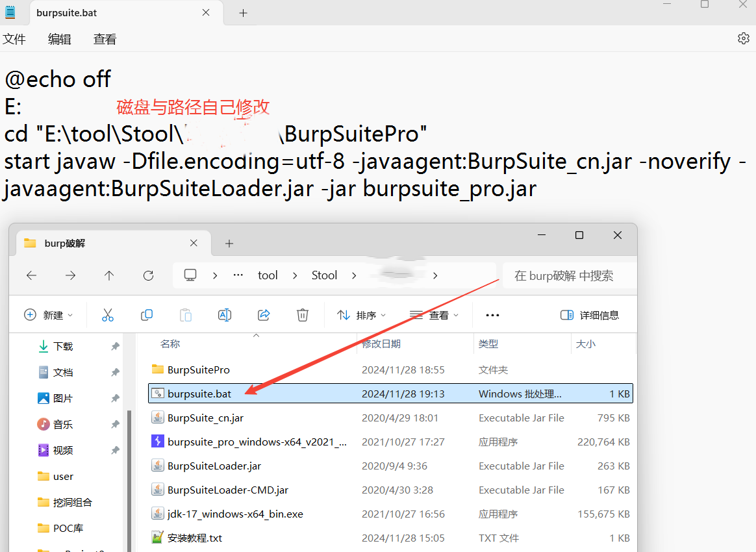Click the Copy icon in toolbar

pyautogui.click(x=147, y=315)
